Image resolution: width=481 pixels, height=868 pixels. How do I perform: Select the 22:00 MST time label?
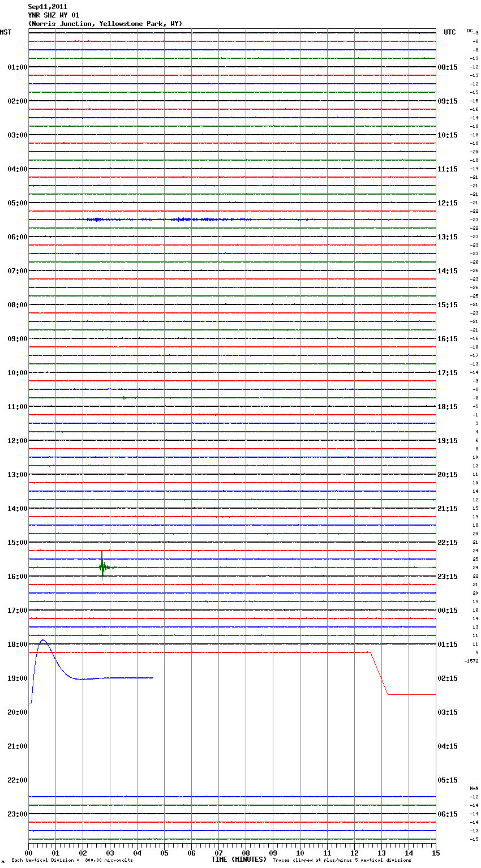pos(17,780)
